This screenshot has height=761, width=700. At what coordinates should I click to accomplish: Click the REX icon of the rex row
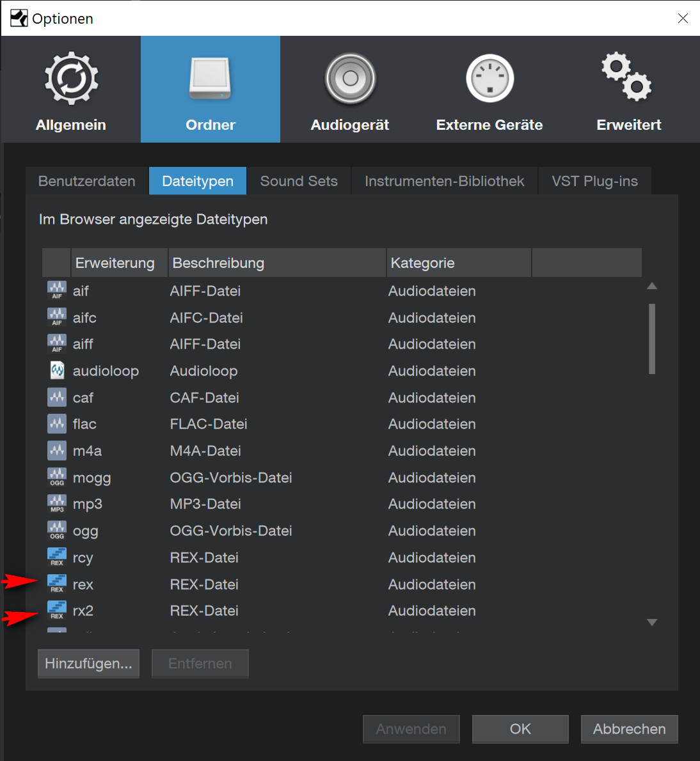tap(57, 584)
